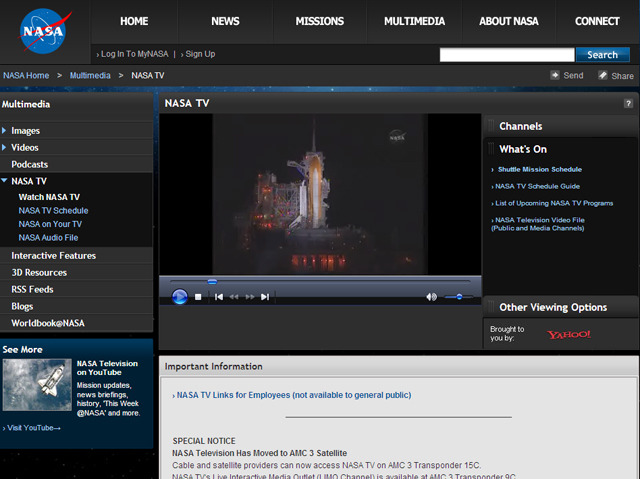Image resolution: width=640 pixels, height=479 pixels.
Task: Click the Sign Up link
Action: click(198, 54)
